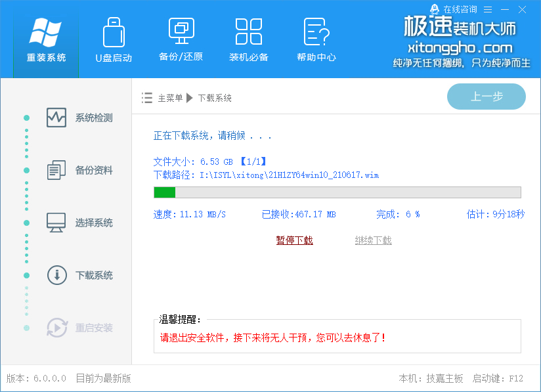The image size is (541, 392).
Task: Pause download with 暂停下载 link
Action: 294,240
